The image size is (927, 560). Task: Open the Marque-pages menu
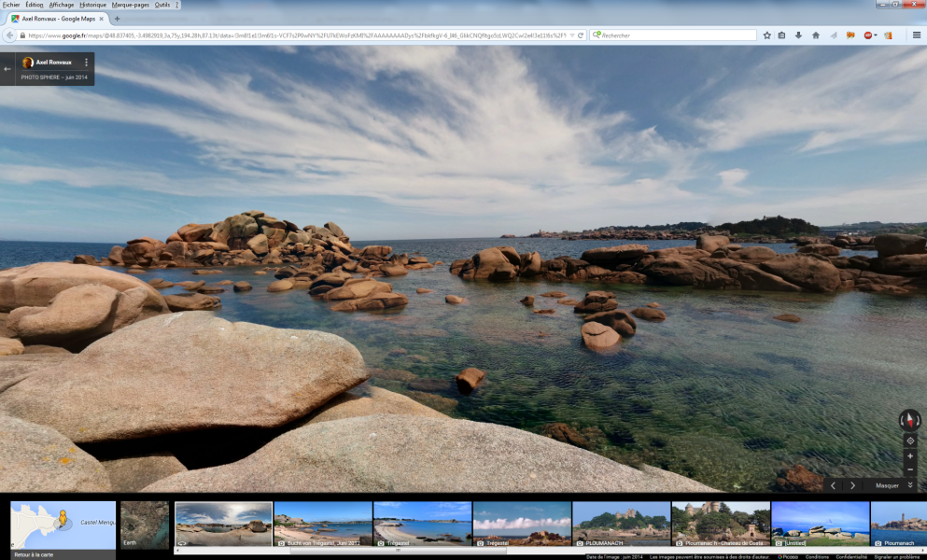click(x=131, y=5)
